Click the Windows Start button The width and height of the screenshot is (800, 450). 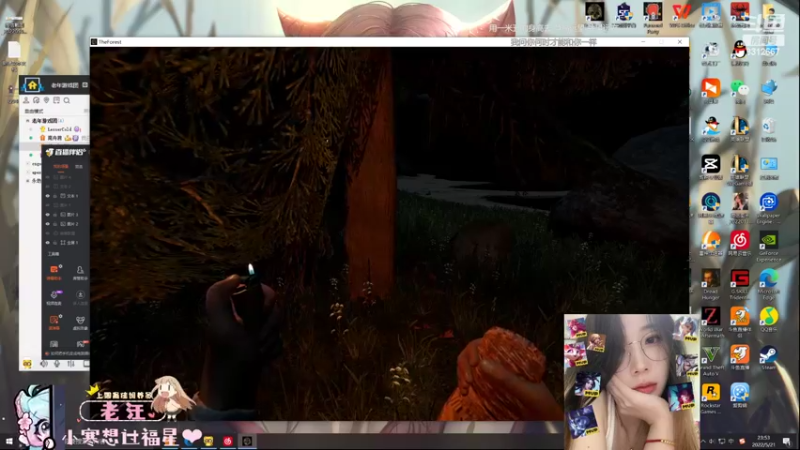(x=9, y=441)
